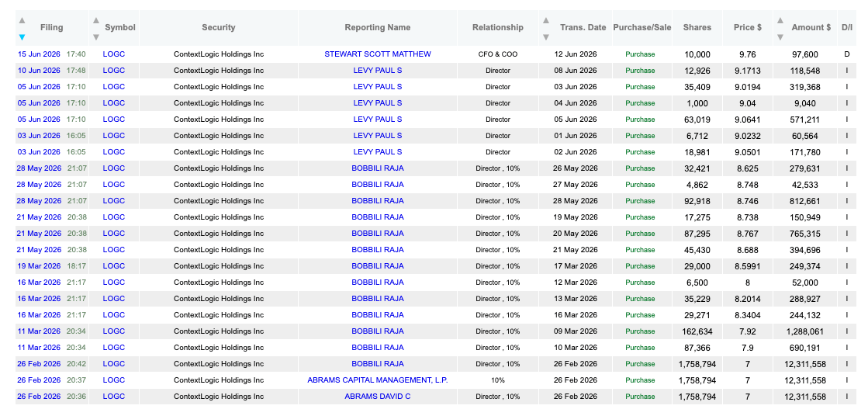Screen dimensions: 868x416
Task: Select the amount 571,211
Action: click(805, 119)
